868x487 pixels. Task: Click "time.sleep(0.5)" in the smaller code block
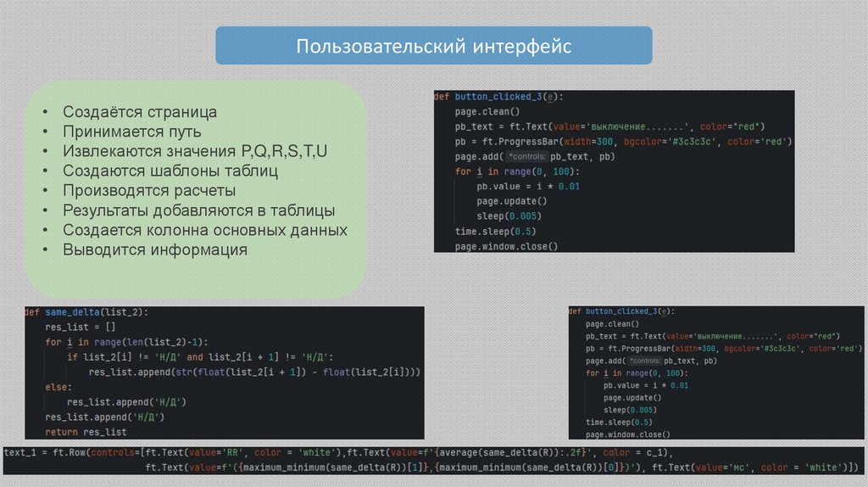619,423
